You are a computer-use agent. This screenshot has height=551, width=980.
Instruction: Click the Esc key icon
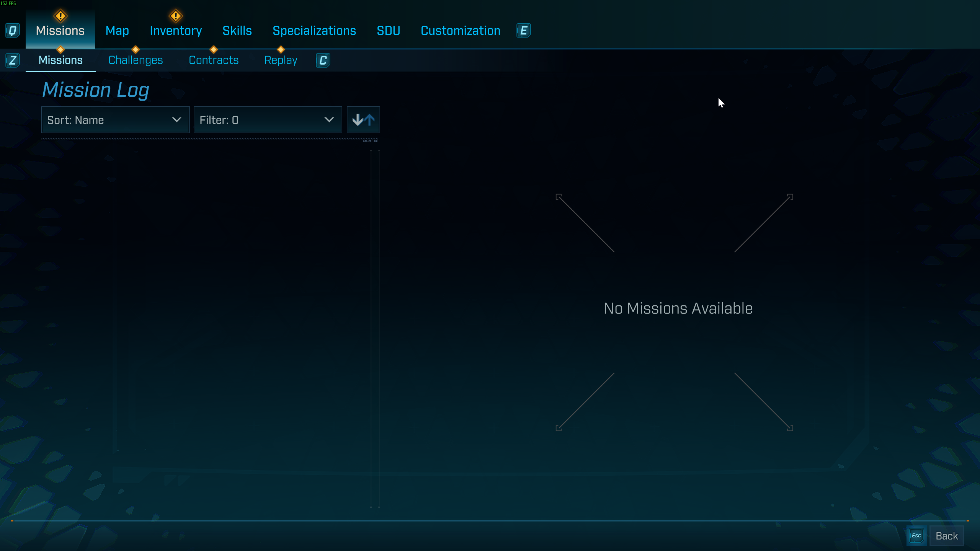[916, 536]
